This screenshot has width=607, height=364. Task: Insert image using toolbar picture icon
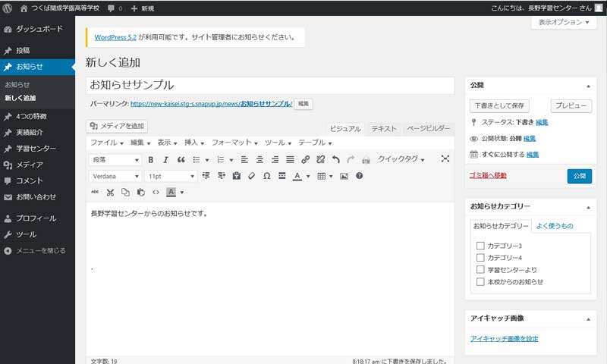click(x=344, y=176)
